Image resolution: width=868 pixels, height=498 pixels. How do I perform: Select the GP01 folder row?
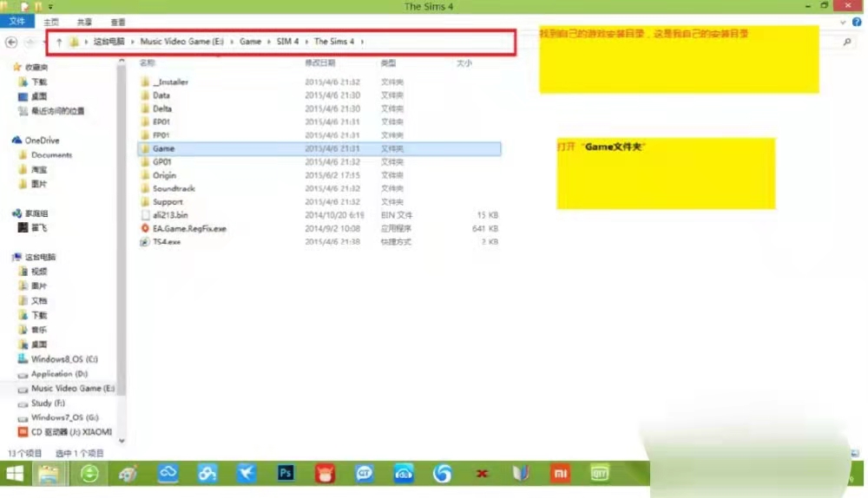[x=319, y=161]
